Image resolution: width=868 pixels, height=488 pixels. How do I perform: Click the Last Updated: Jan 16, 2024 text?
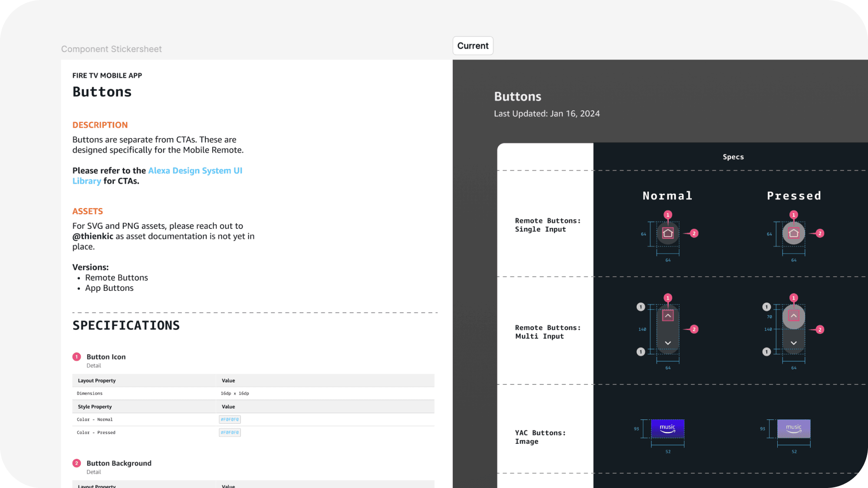tap(547, 113)
